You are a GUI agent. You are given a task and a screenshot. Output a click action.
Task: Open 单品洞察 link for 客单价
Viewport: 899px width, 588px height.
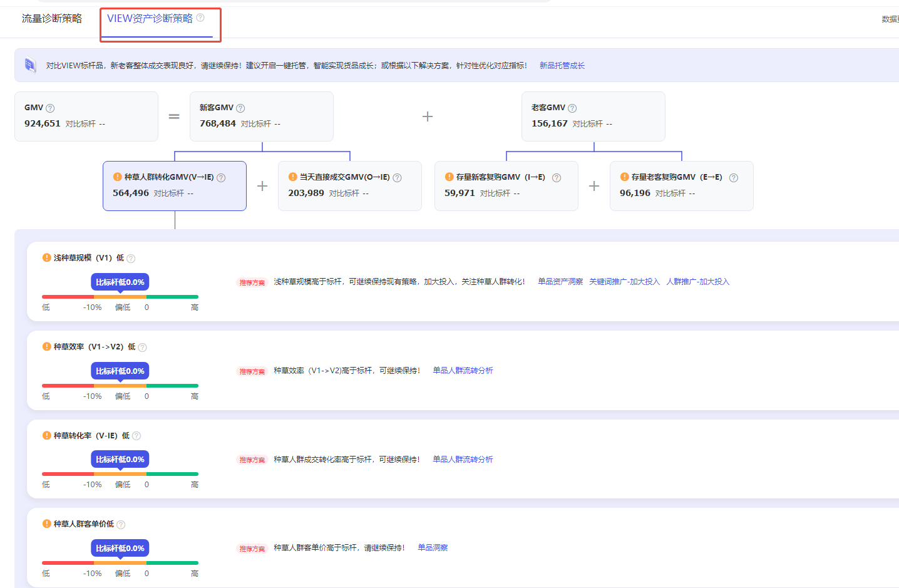click(433, 548)
